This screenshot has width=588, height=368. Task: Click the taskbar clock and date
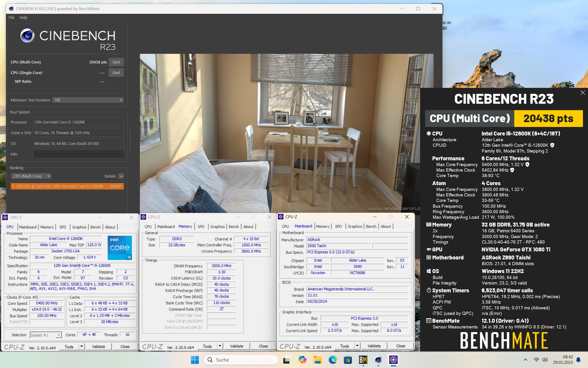click(x=563, y=360)
